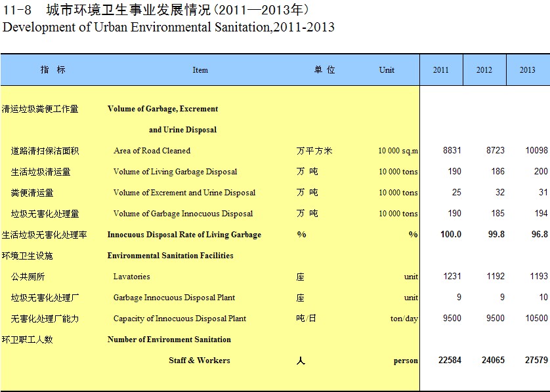Select the English 'Item' column header
Viewport: 550px width, 392px height.
tap(200, 70)
